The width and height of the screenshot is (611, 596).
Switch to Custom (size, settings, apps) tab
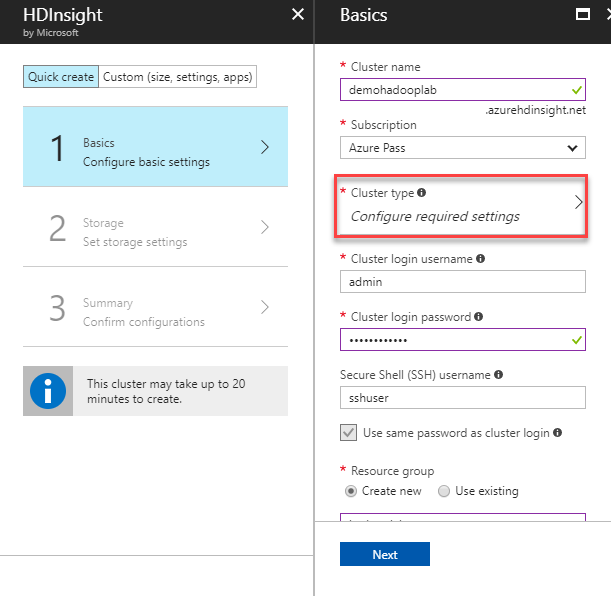(x=178, y=77)
